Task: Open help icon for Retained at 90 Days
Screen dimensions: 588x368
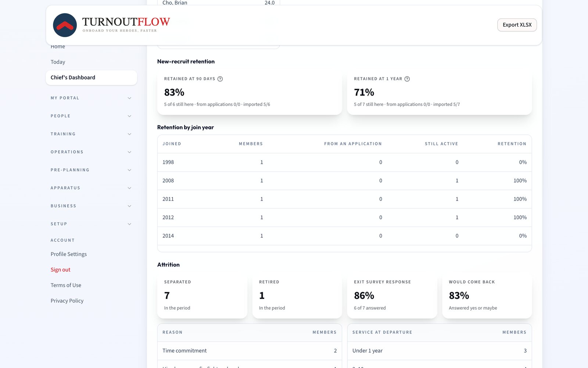Action: [220, 79]
